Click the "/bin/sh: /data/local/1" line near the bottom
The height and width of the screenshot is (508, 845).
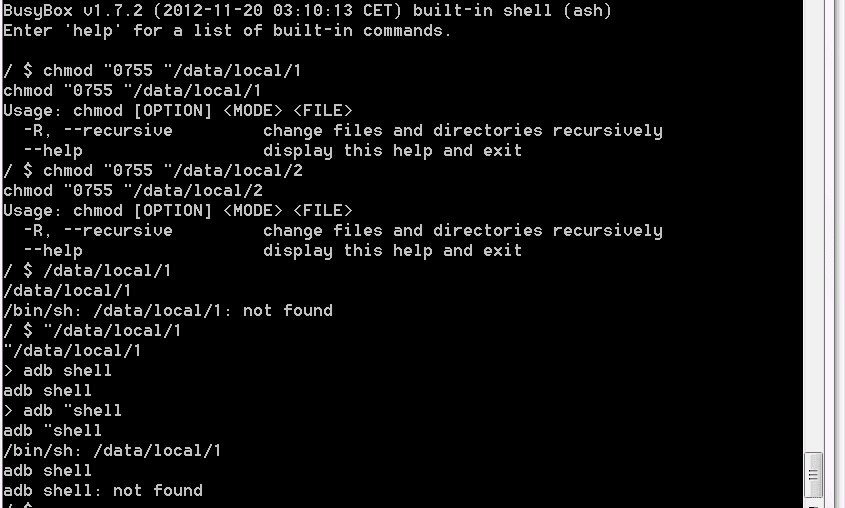pyautogui.click(x=112, y=450)
